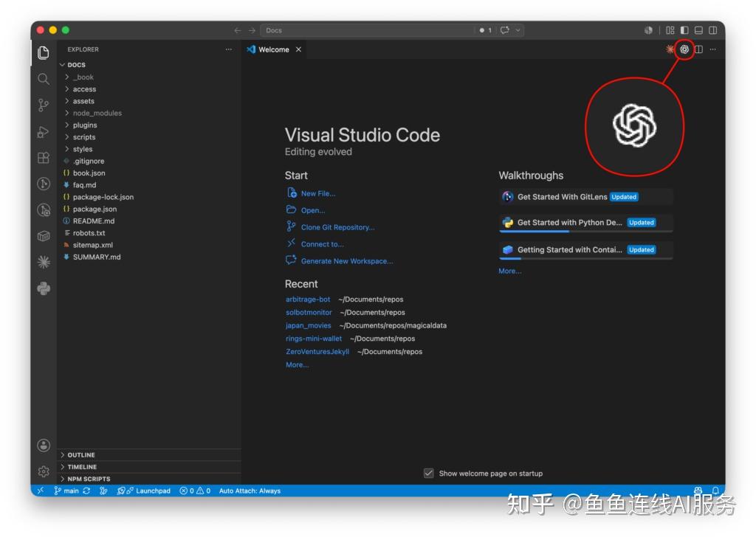Open recent project arbitrage-bot
Viewport: 756px width, 537px height.
coord(308,299)
